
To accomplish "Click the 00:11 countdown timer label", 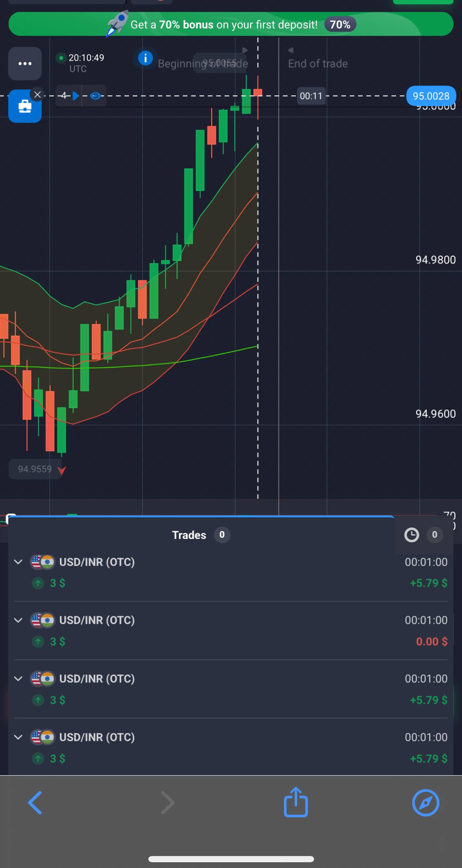I will click(311, 96).
